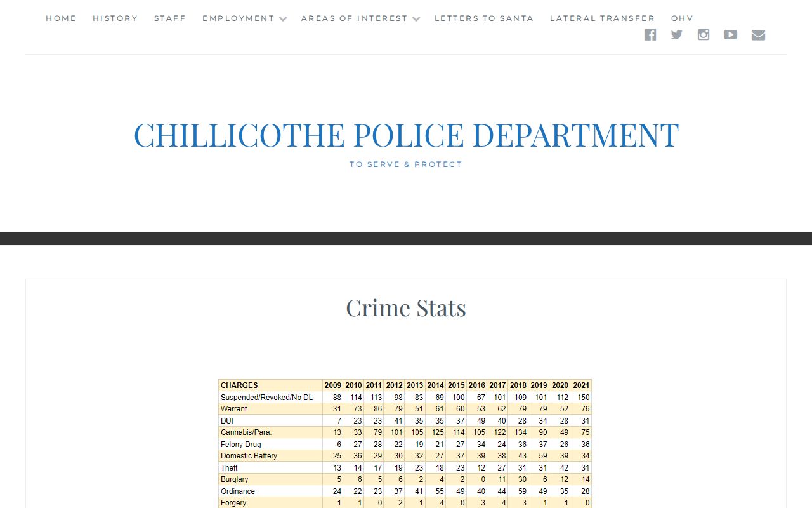The width and height of the screenshot is (812, 508).
Task: Click the Warrant row label
Action: pos(234,409)
